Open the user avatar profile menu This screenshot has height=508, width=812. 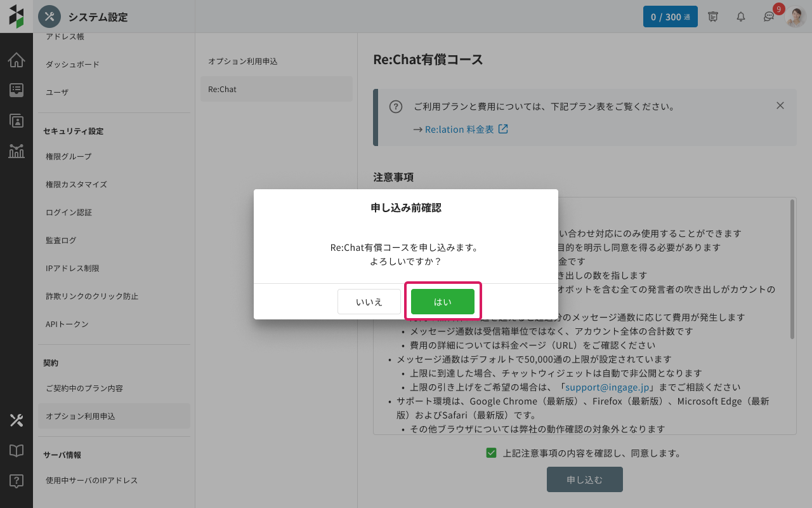pyautogui.click(x=796, y=17)
